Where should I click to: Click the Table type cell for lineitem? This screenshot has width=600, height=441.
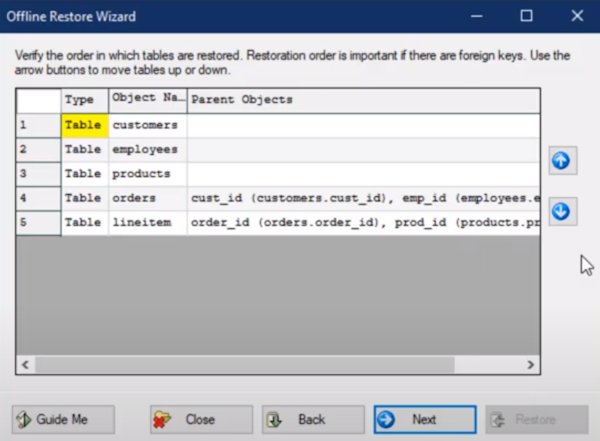point(85,223)
